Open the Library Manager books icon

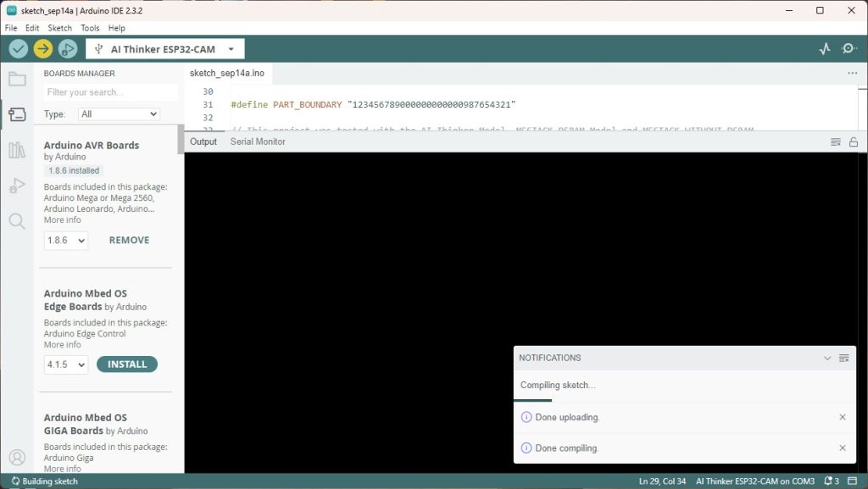(x=17, y=151)
